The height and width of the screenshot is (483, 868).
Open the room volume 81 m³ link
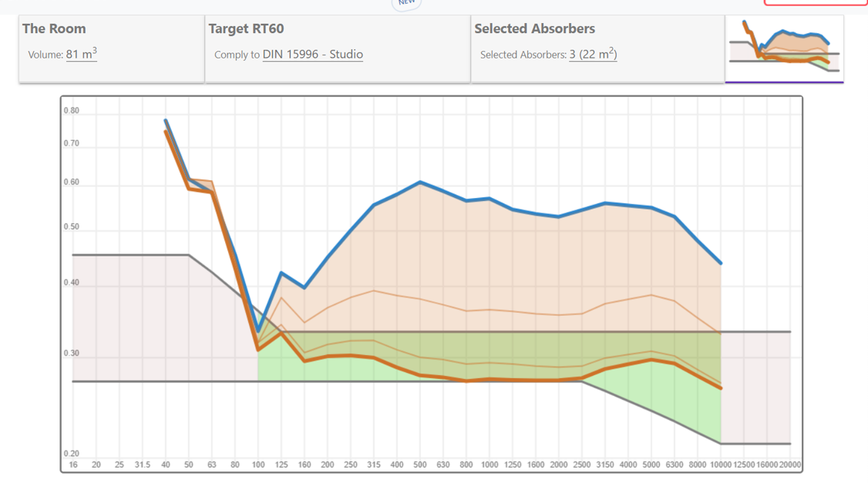(82, 55)
